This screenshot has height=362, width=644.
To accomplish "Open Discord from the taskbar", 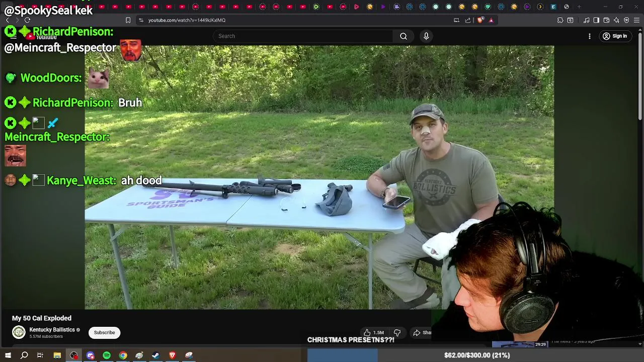I will pyautogui.click(x=91, y=355).
